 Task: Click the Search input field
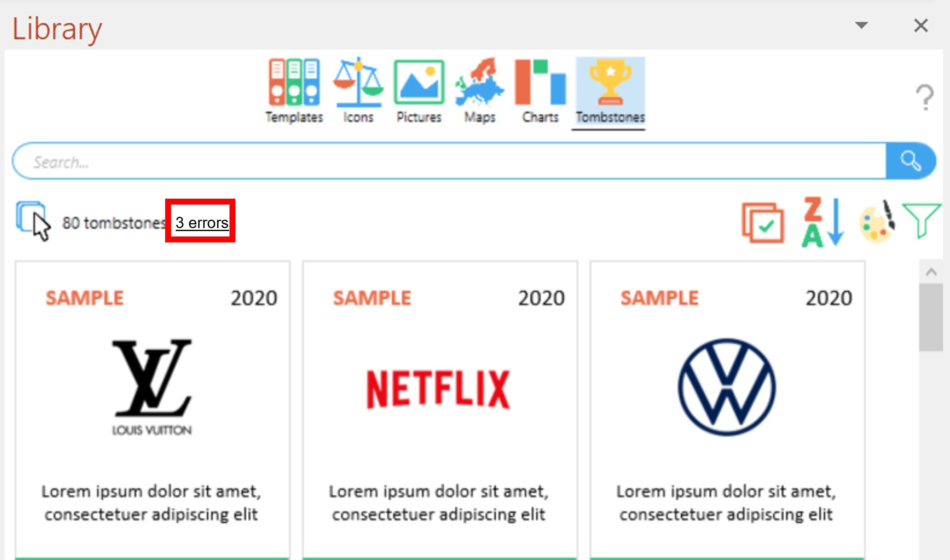point(449,161)
